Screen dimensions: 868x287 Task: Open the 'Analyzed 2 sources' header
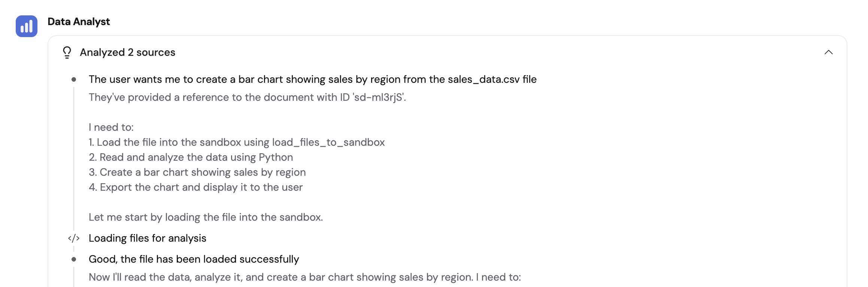coord(127,52)
